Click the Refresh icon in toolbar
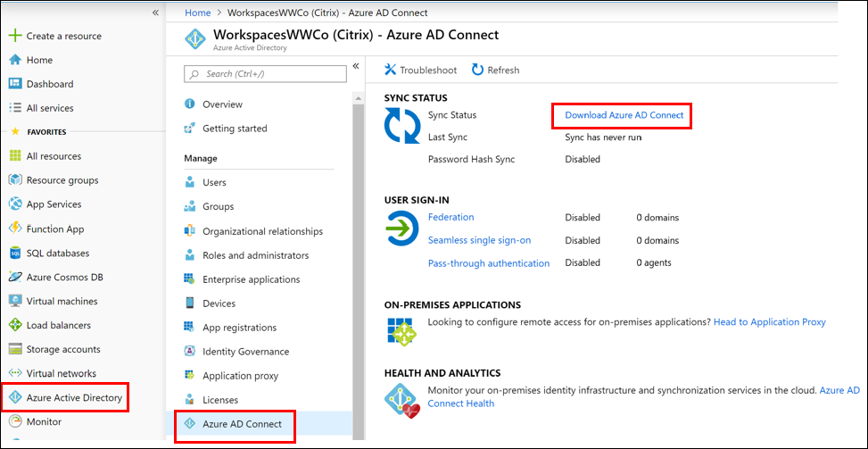Viewport: 868px width, 449px height. pyautogui.click(x=478, y=70)
